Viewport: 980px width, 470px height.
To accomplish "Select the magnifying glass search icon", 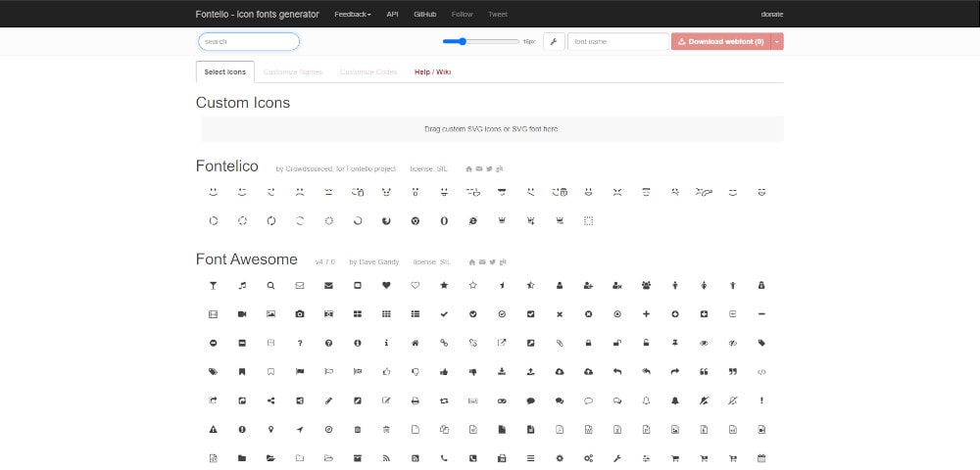I will tap(270, 285).
